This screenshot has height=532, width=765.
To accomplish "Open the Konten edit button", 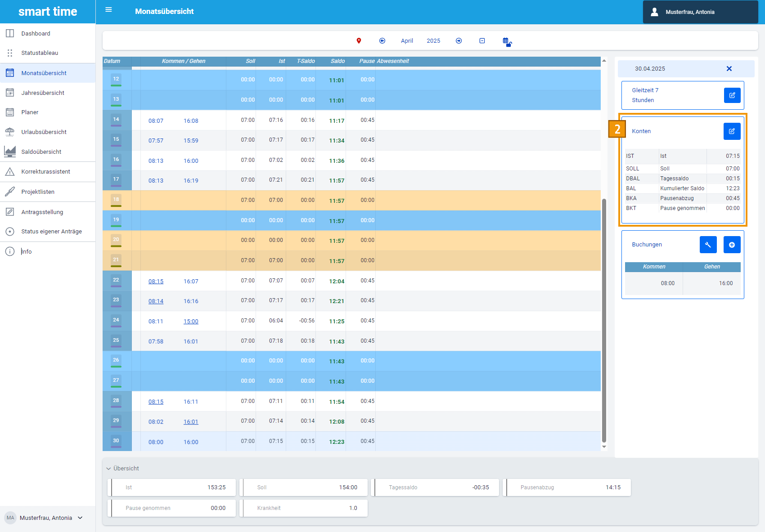I will [x=732, y=131].
